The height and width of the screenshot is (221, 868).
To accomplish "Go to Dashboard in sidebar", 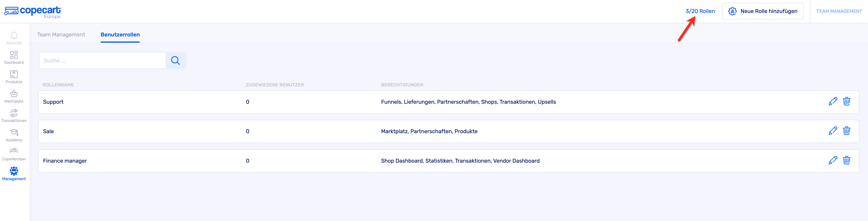I will click(x=14, y=55).
